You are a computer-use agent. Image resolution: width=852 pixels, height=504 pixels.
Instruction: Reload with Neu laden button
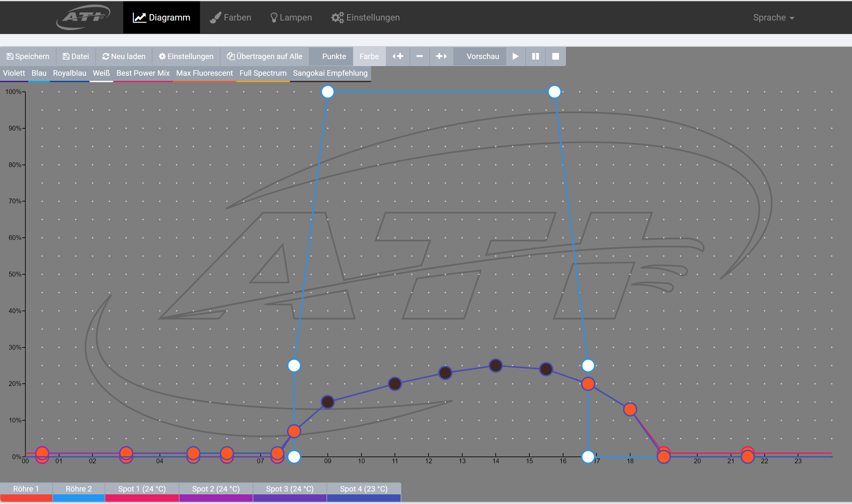(x=124, y=56)
